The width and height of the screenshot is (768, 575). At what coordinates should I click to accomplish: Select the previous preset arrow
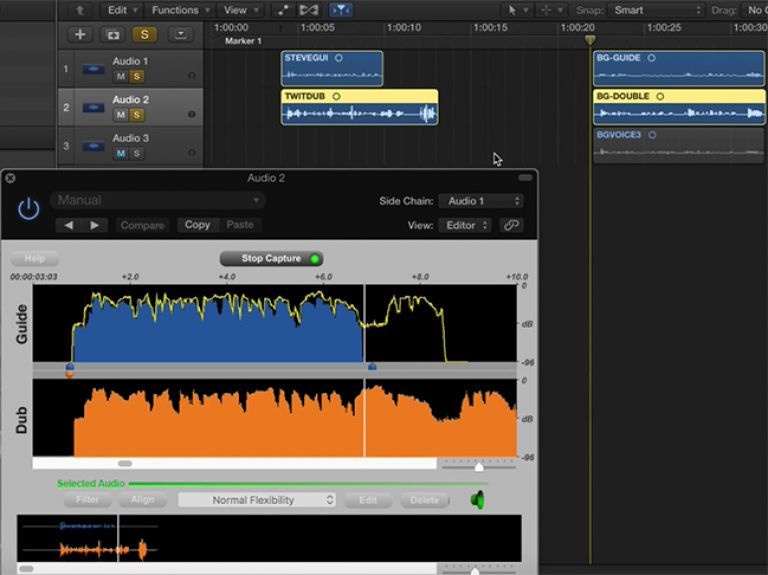69,225
